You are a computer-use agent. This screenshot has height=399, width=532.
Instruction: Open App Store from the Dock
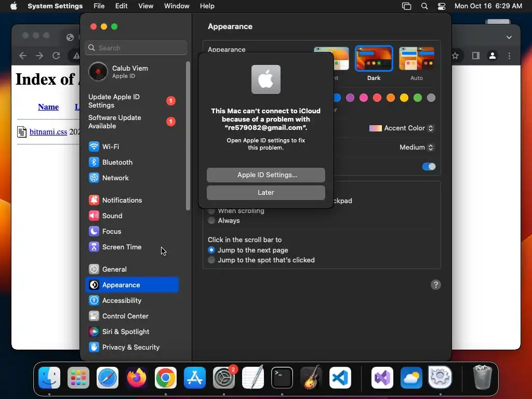195,378
